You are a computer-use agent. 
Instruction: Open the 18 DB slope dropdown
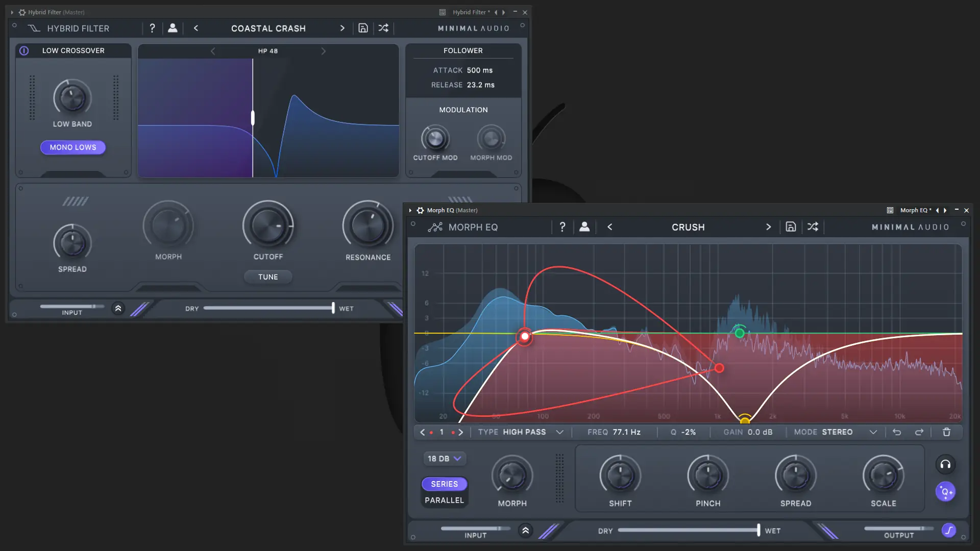pyautogui.click(x=444, y=459)
